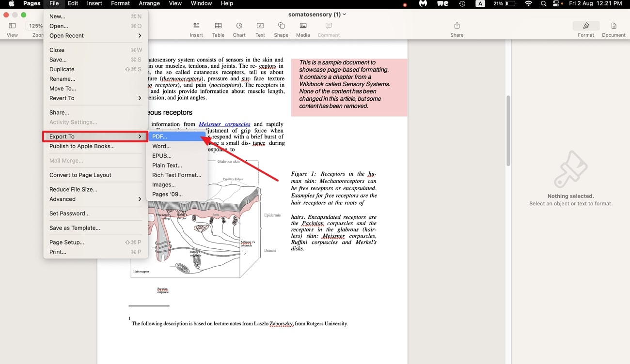Choose EPUB… export format

(177, 156)
